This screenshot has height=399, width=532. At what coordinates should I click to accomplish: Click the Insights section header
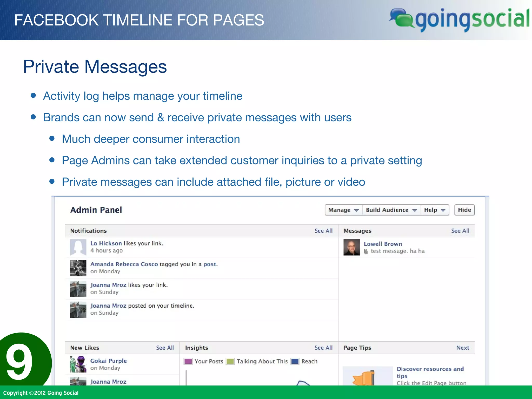(197, 348)
